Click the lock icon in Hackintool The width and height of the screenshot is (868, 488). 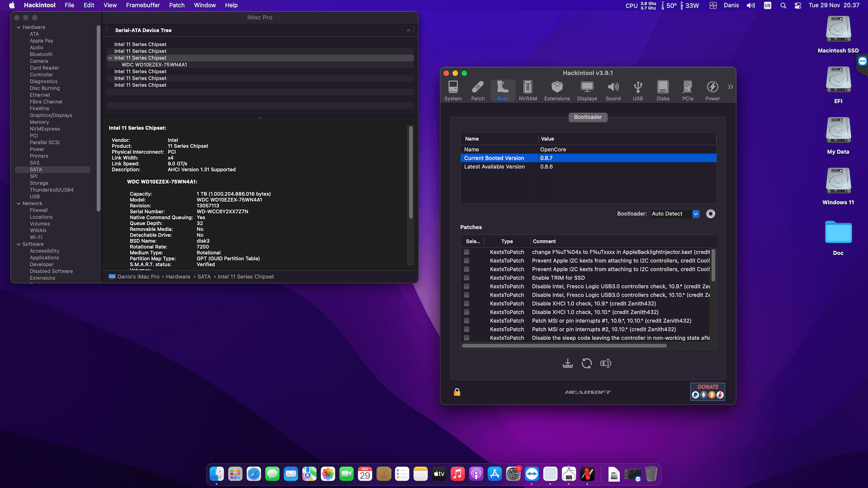point(457,392)
